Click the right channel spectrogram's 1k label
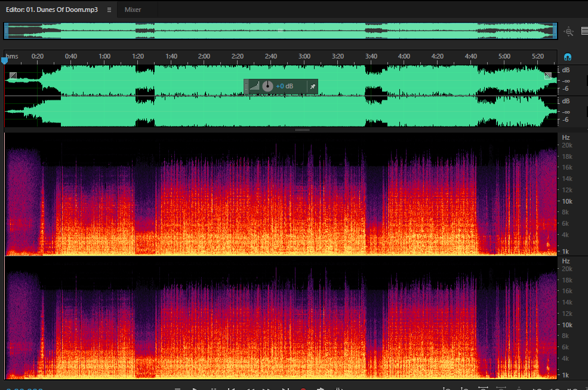 point(565,375)
